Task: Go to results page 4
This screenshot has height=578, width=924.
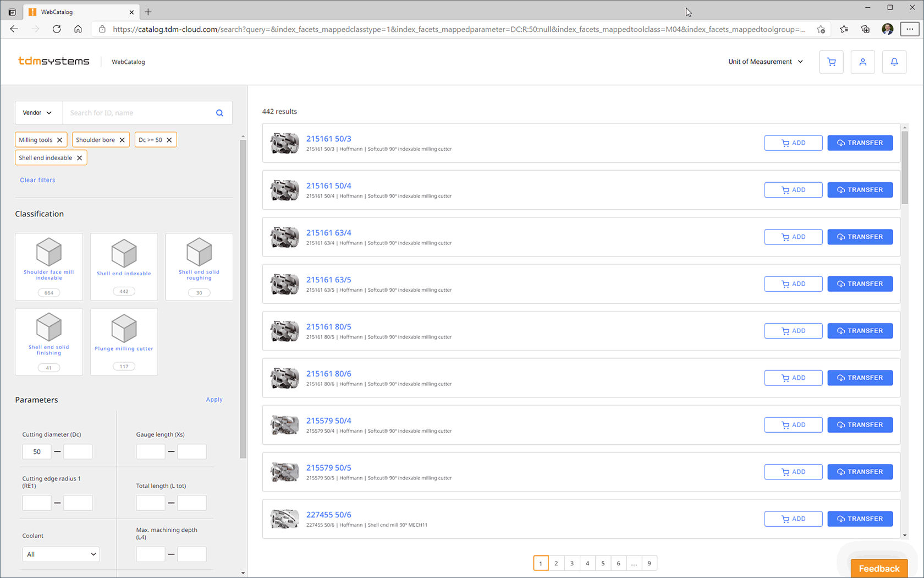Action: tap(587, 563)
